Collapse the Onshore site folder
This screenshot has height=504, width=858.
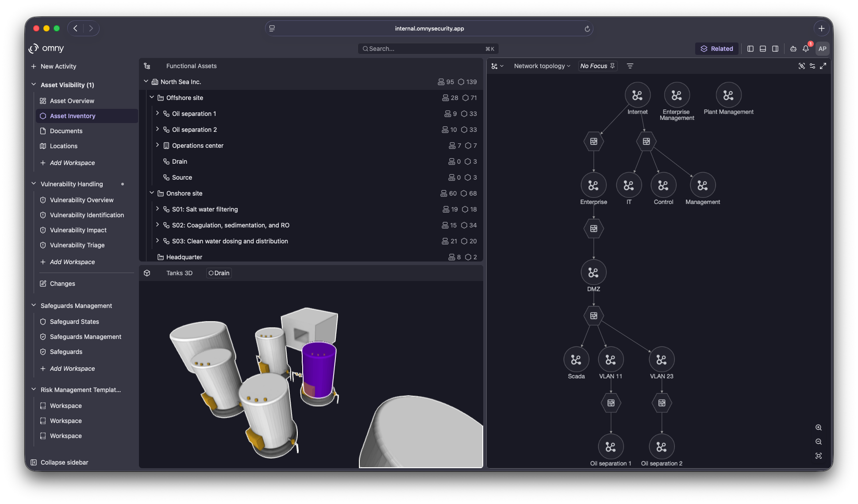coord(152,193)
